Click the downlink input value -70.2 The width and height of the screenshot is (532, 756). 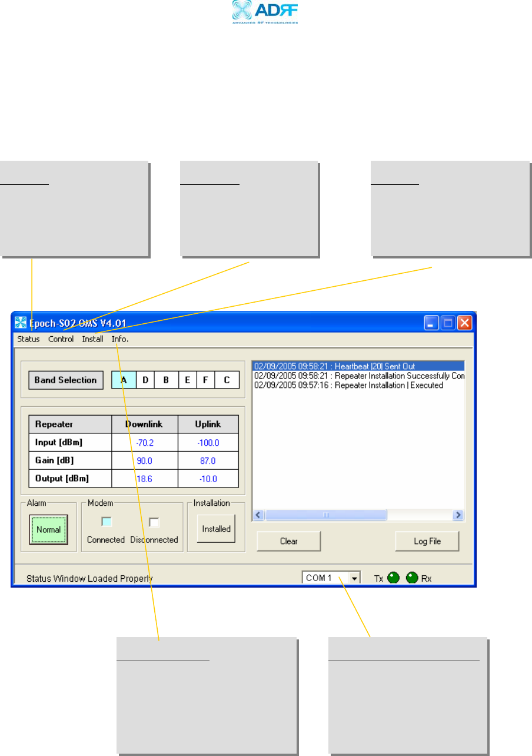click(145, 443)
